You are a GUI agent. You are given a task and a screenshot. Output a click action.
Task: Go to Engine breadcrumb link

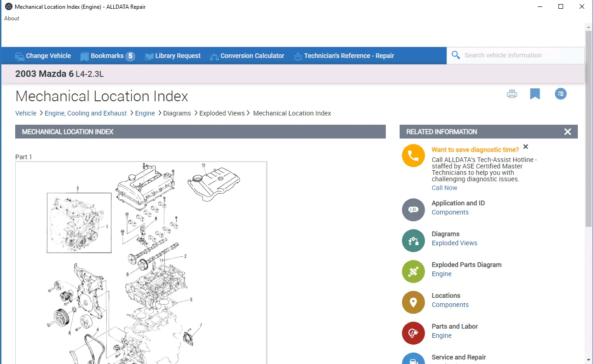pyautogui.click(x=145, y=113)
